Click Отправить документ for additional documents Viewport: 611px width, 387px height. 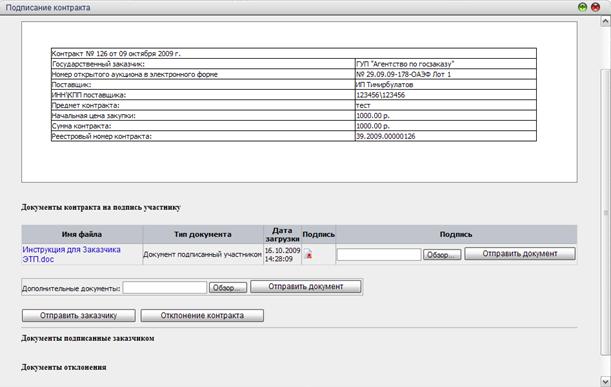306,286
